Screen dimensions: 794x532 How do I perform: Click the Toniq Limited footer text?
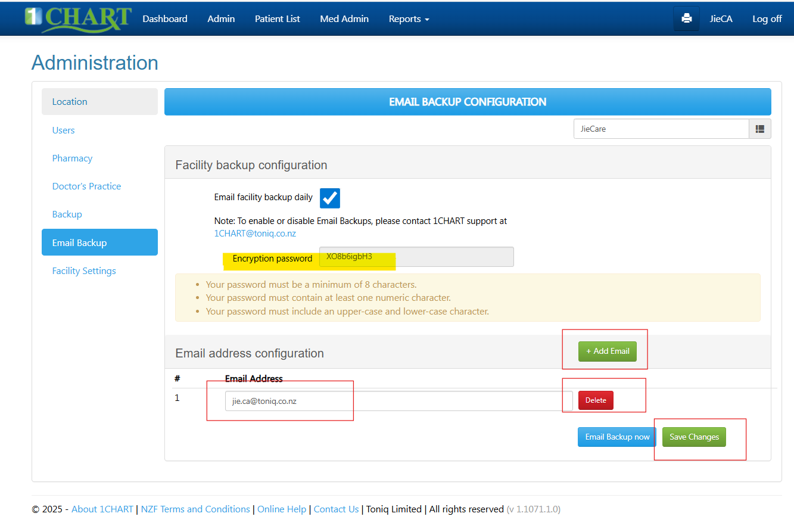394,509
